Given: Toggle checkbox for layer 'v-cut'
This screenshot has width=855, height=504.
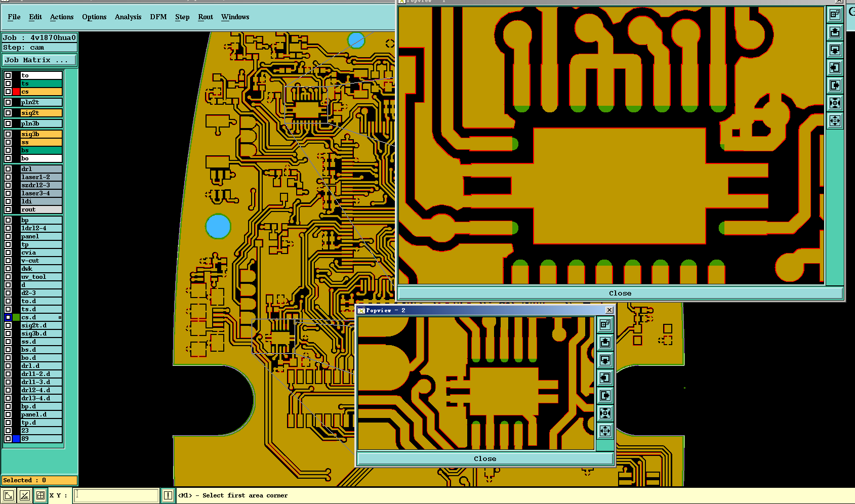Looking at the screenshot, I should tap(8, 261).
